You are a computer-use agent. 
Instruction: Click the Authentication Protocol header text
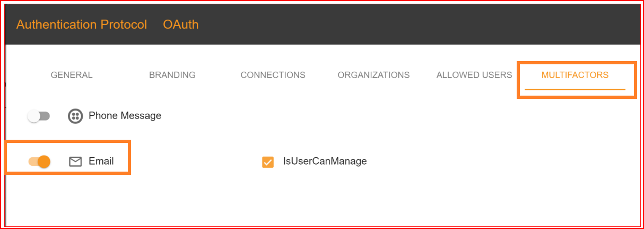[82, 24]
